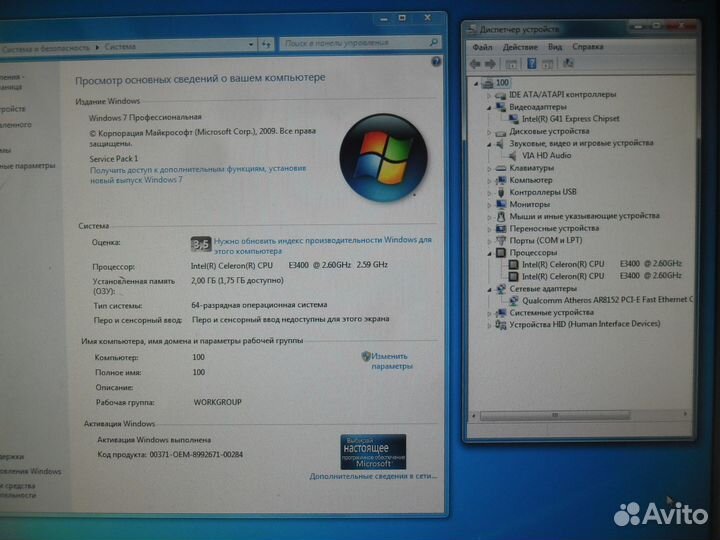Expand the Системные устройства node
This screenshot has height=540, width=720.
489,314
